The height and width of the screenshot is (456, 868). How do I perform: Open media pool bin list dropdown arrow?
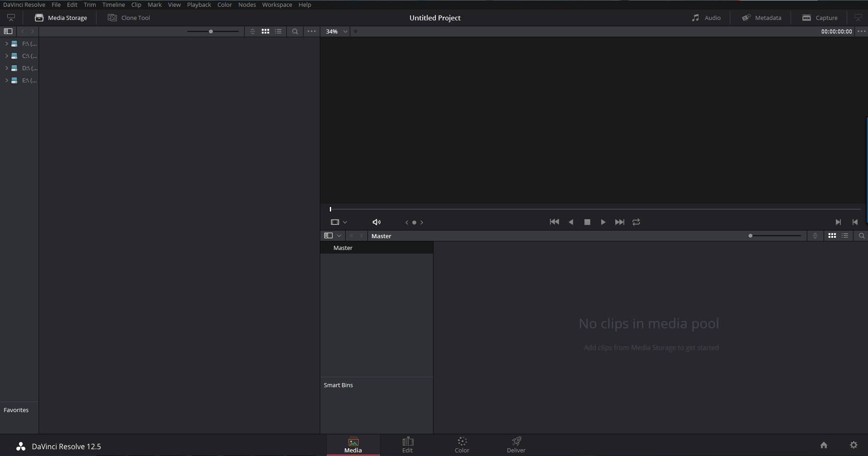[339, 236]
